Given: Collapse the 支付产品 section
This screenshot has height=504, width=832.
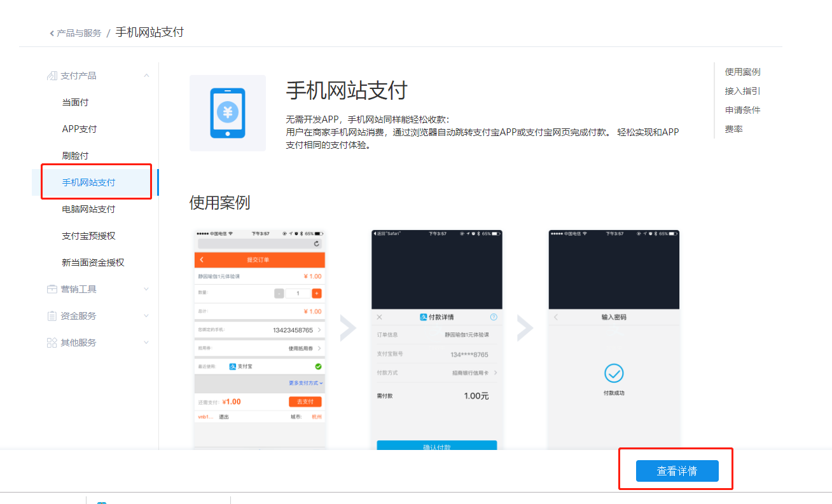Looking at the screenshot, I should pos(146,75).
